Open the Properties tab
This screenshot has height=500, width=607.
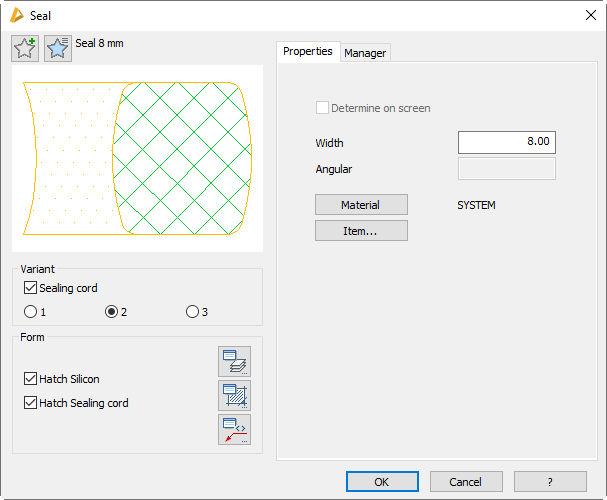click(x=307, y=51)
